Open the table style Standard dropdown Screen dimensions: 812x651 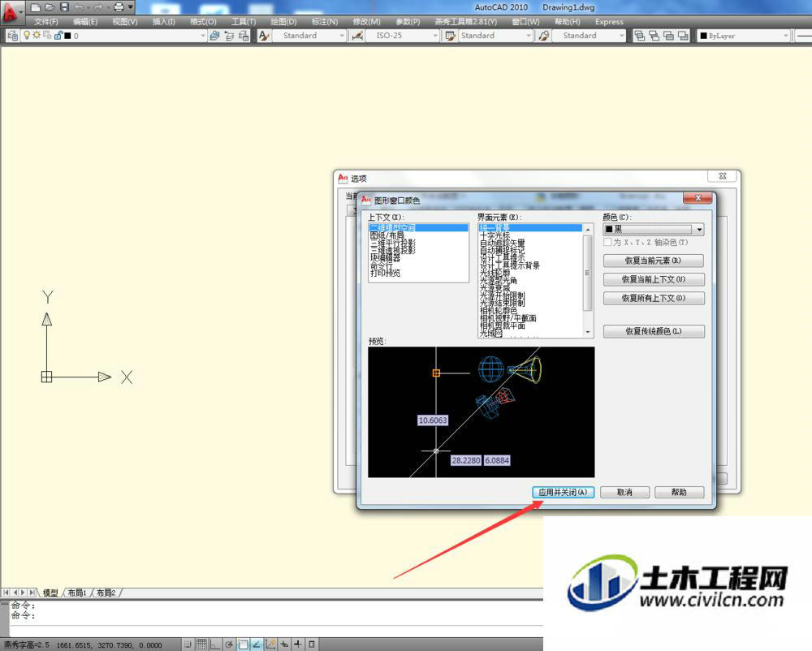click(529, 36)
